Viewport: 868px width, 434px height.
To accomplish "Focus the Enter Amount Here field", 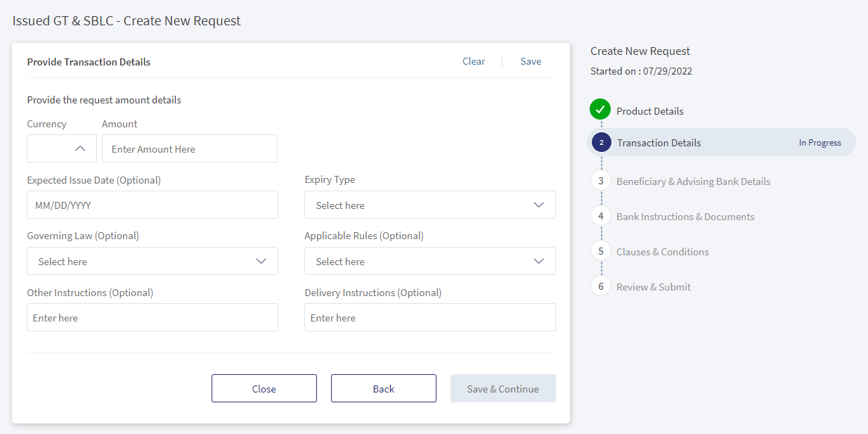I will pos(190,148).
